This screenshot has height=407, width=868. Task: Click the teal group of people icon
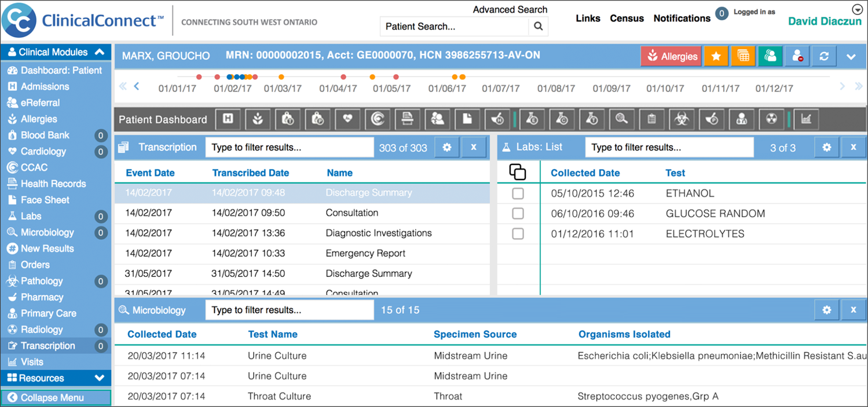coord(770,56)
